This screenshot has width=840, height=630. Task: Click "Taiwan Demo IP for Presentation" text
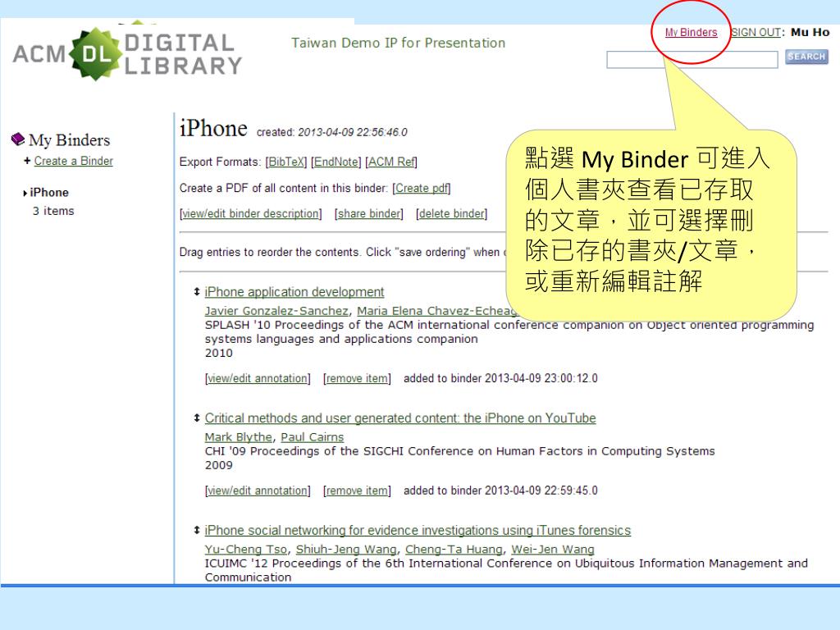[x=398, y=43]
